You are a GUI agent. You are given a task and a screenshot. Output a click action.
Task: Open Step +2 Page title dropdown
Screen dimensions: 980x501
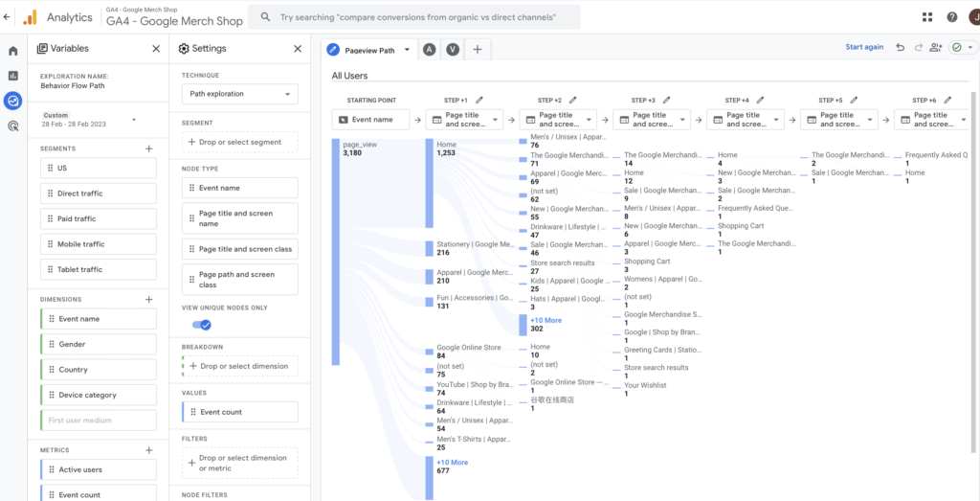pyautogui.click(x=558, y=120)
